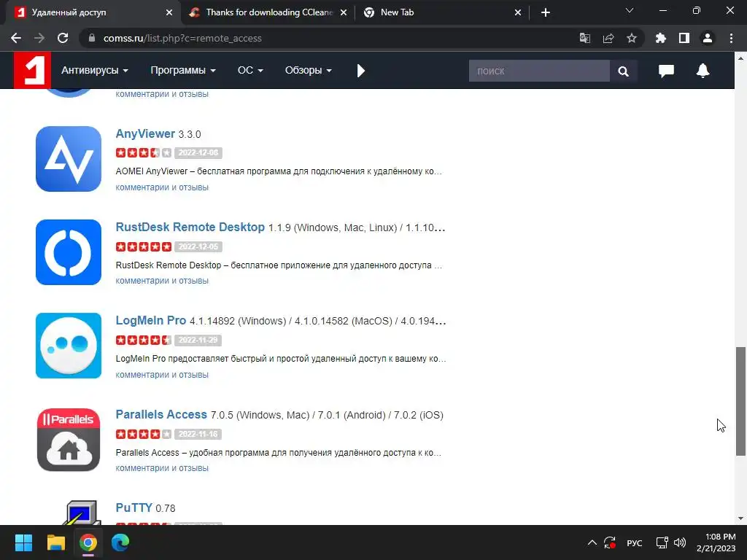The image size is (747, 560).
Task: Click scrollbar down arrow
Action: coord(740,518)
